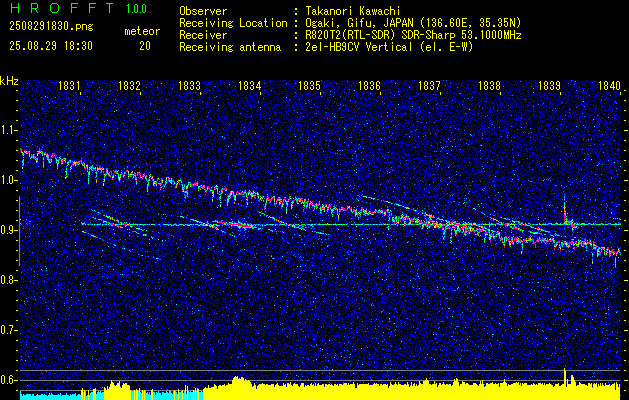The width and height of the screenshot is (629, 400).
Task: Click the 0.6 kHz axis label
Action: (x=8, y=380)
